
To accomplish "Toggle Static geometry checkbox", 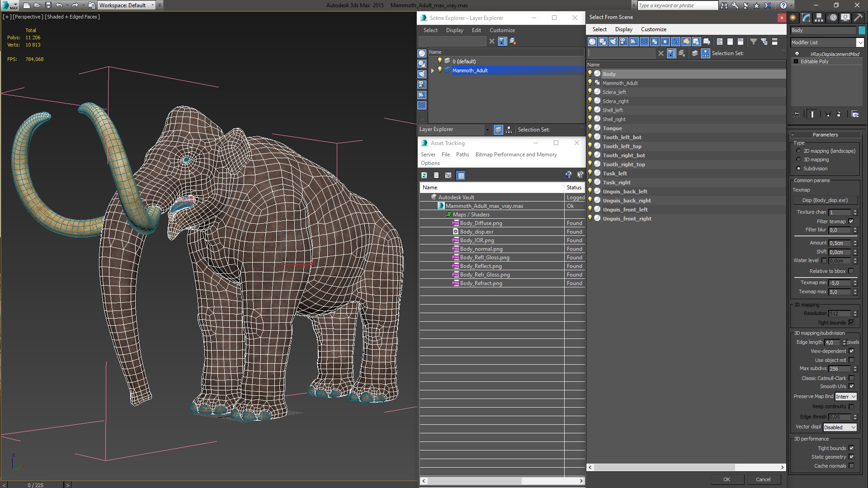I will pos(851,457).
